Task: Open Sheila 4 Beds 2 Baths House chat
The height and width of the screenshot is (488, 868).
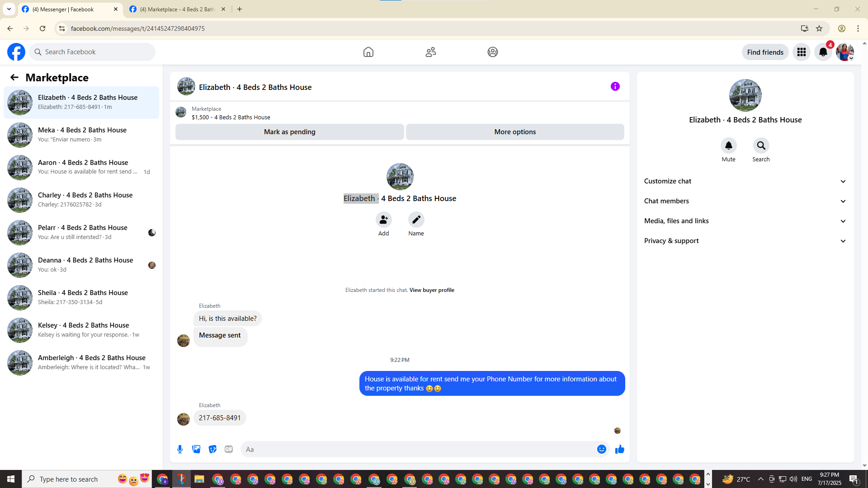Action: click(81, 297)
